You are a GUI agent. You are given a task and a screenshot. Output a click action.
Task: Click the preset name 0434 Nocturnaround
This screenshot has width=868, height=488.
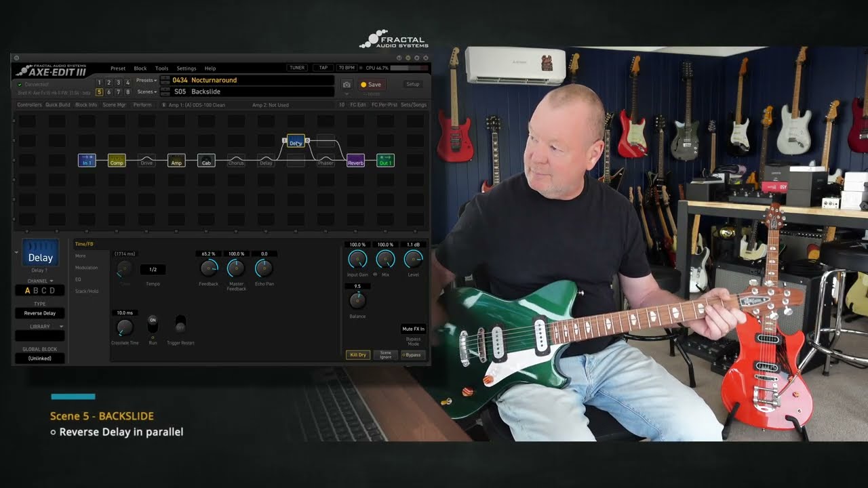click(204, 80)
